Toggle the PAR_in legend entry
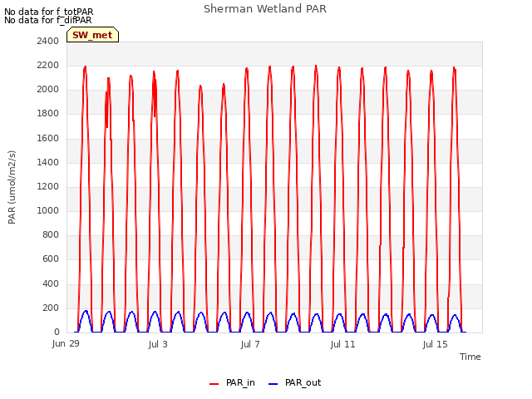 pos(232,382)
